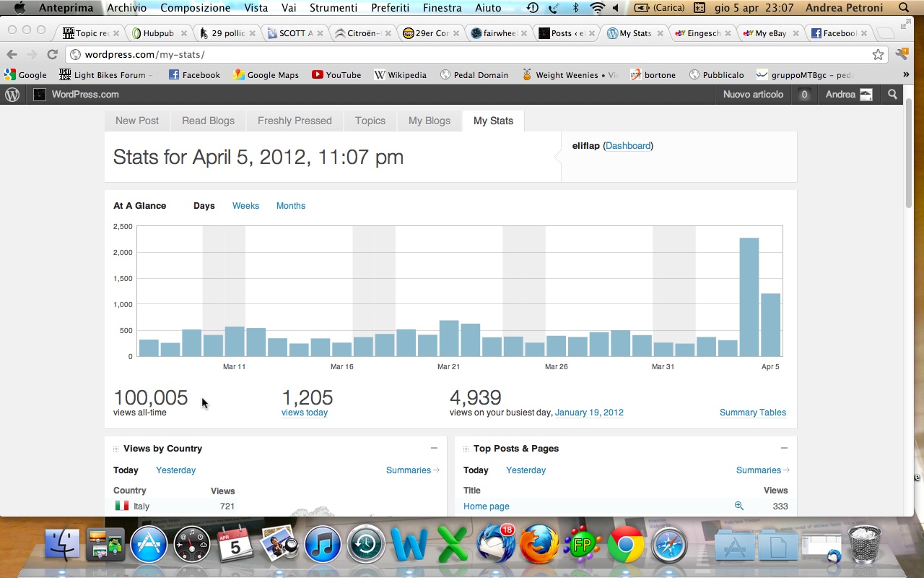Click the Nuovo articolo button
This screenshot has height=578, width=924.
coord(753,95)
